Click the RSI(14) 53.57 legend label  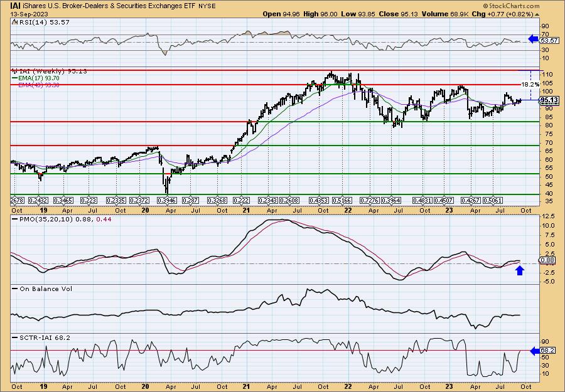coord(43,22)
